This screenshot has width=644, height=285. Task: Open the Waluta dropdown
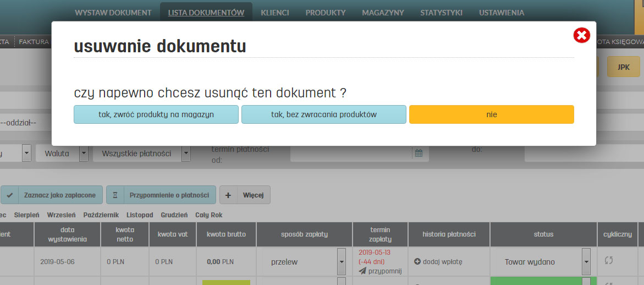(84, 154)
